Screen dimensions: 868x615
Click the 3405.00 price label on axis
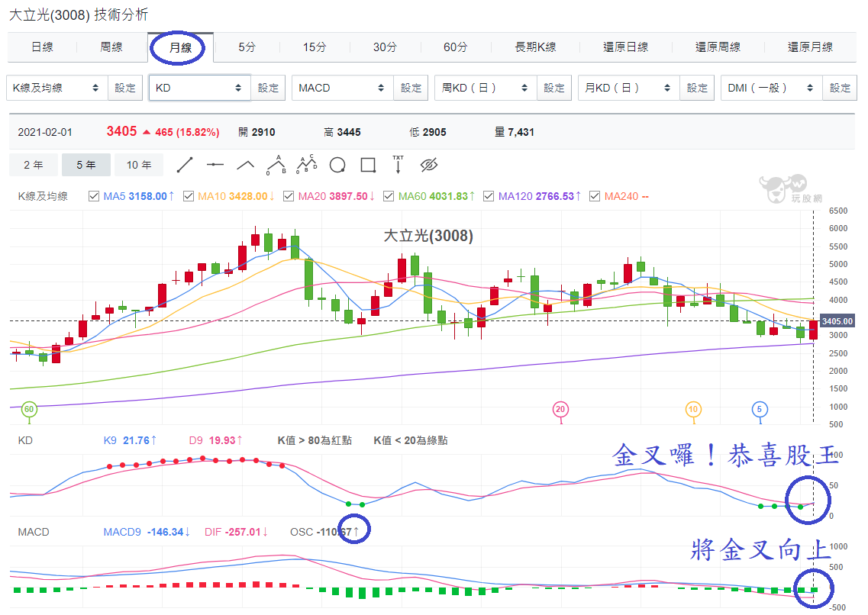pos(837,321)
